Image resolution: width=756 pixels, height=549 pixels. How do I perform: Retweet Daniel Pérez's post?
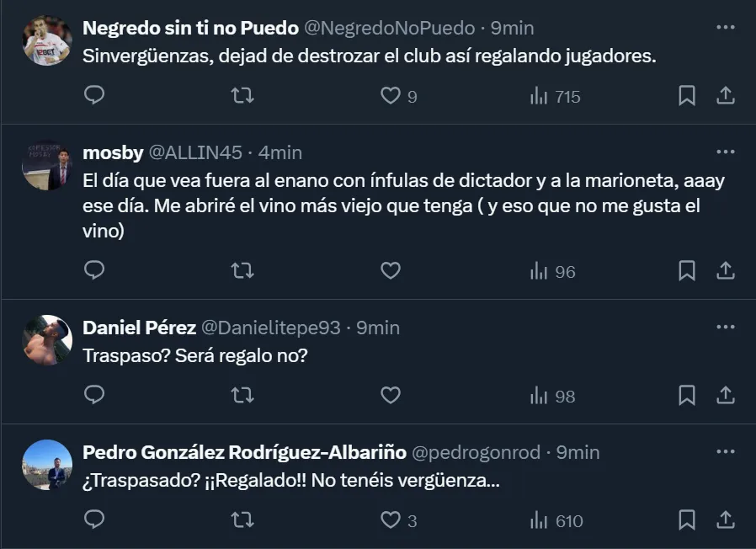click(242, 395)
